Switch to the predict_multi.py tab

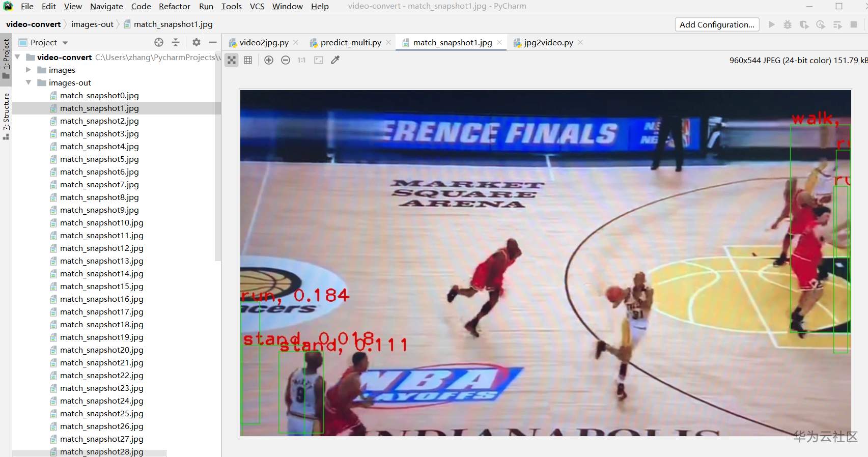tap(351, 43)
